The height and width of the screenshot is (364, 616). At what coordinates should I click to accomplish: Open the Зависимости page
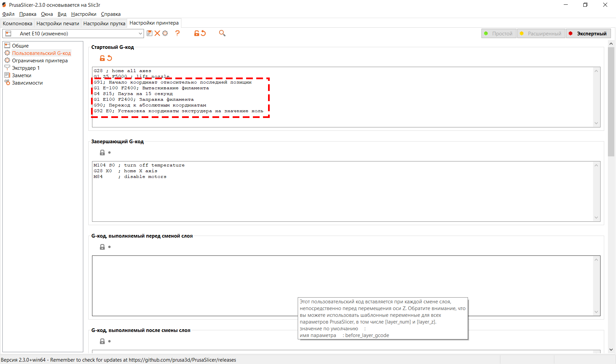click(x=27, y=83)
